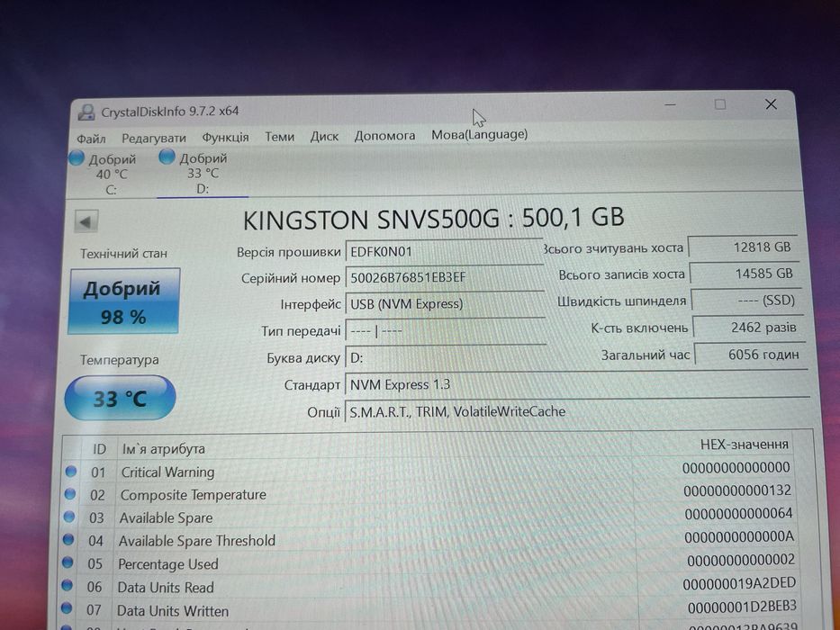Viewport: 840px width, 630px height.
Task: Open the Допомога menu
Action: tap(384, 136)
